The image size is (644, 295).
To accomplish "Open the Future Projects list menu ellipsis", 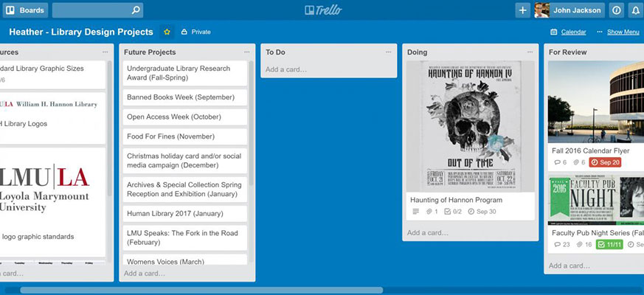I will pos(246,52).
